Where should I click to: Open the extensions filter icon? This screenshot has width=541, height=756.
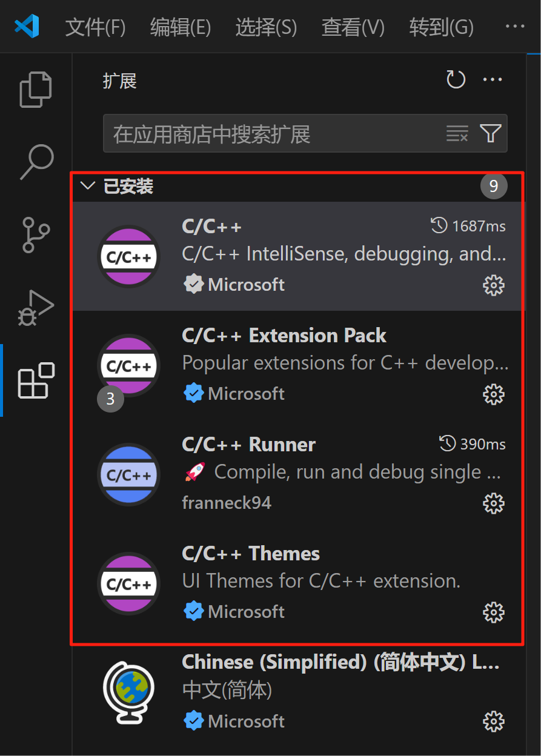(x=491, y=133)
